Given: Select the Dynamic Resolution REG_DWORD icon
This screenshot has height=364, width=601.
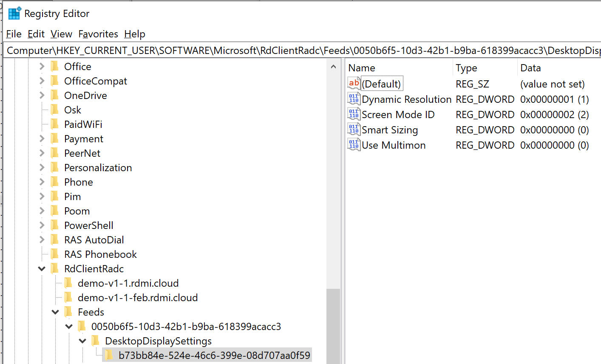Looking at the screenshot, I should coord(353,99).
